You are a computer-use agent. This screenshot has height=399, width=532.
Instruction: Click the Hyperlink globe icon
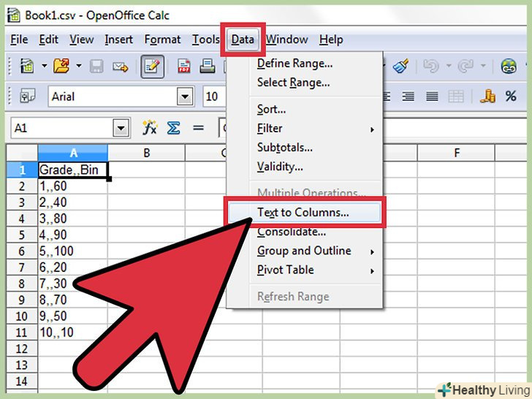point(509,66)
